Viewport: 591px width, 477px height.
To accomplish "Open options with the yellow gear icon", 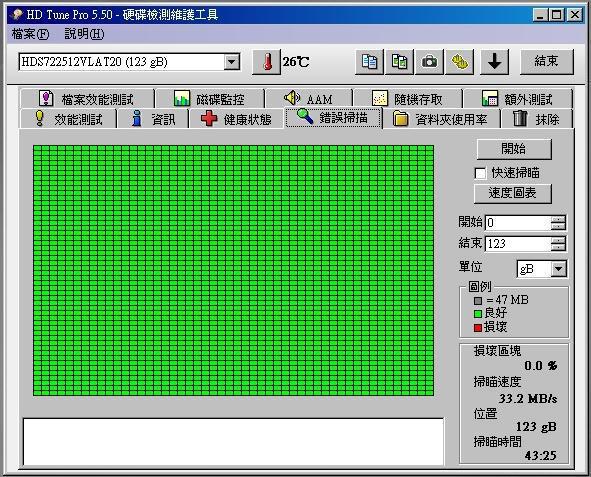I will (459, 61).
